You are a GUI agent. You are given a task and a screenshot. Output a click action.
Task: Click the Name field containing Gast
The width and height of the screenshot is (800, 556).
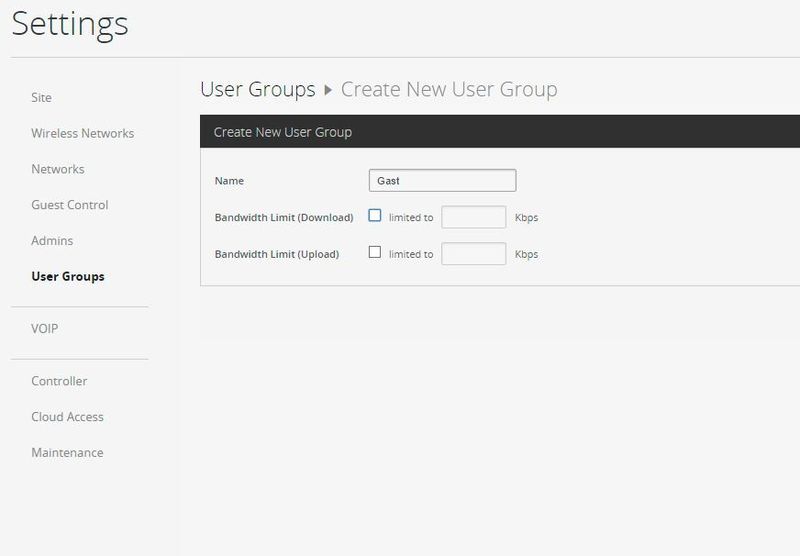click(x=442, y=181)
